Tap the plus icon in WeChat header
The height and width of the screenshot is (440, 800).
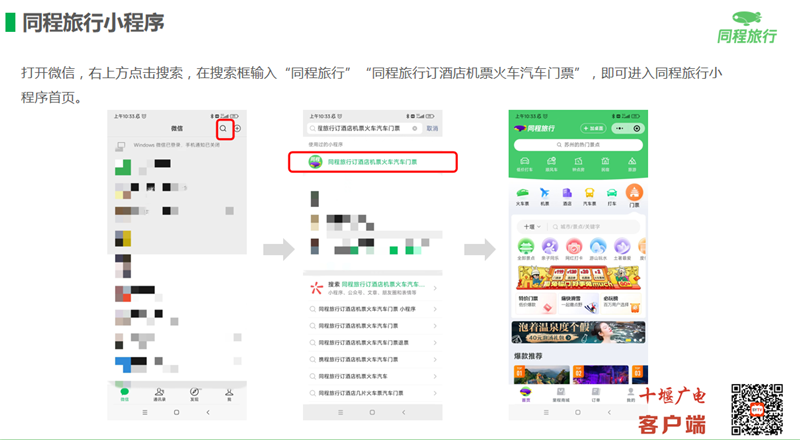point(238,129)
